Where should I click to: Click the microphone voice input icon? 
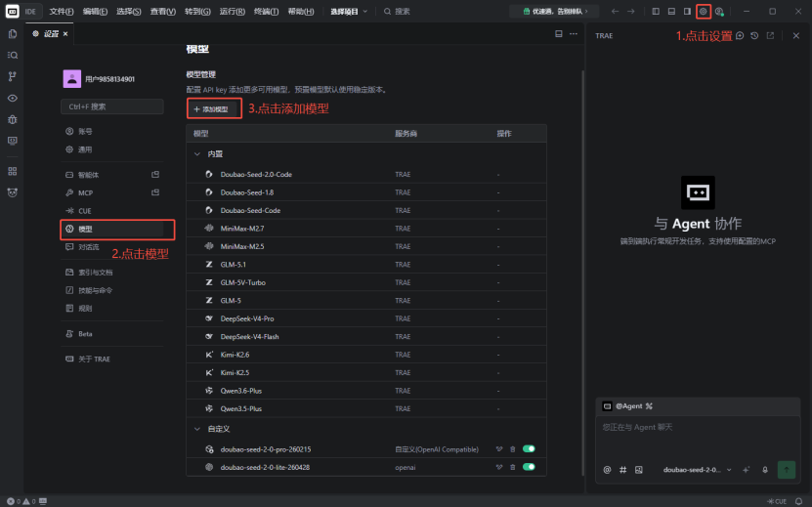[765, 470]
